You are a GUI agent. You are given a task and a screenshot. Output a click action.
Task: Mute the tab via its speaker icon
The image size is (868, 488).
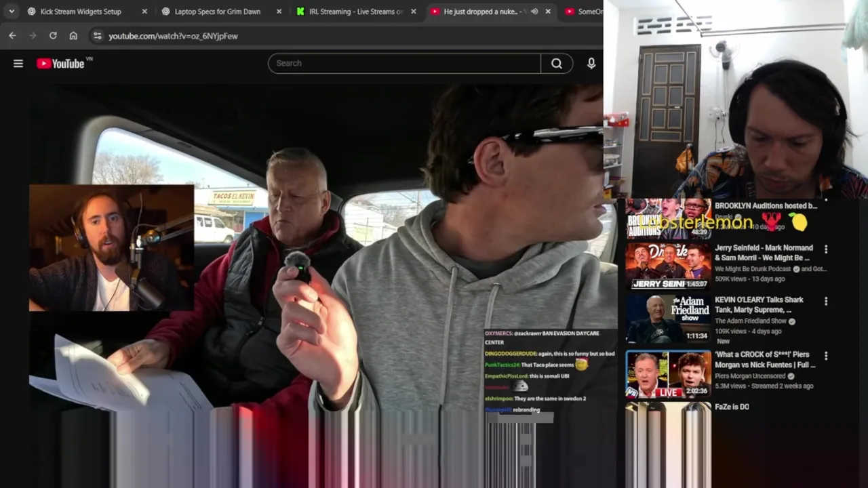(534, 12)
